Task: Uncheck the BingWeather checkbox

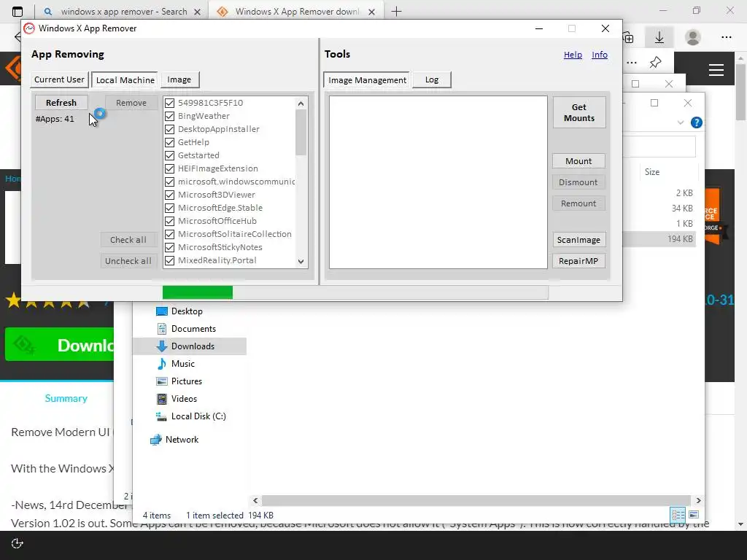Action: [x=169, y=116]
